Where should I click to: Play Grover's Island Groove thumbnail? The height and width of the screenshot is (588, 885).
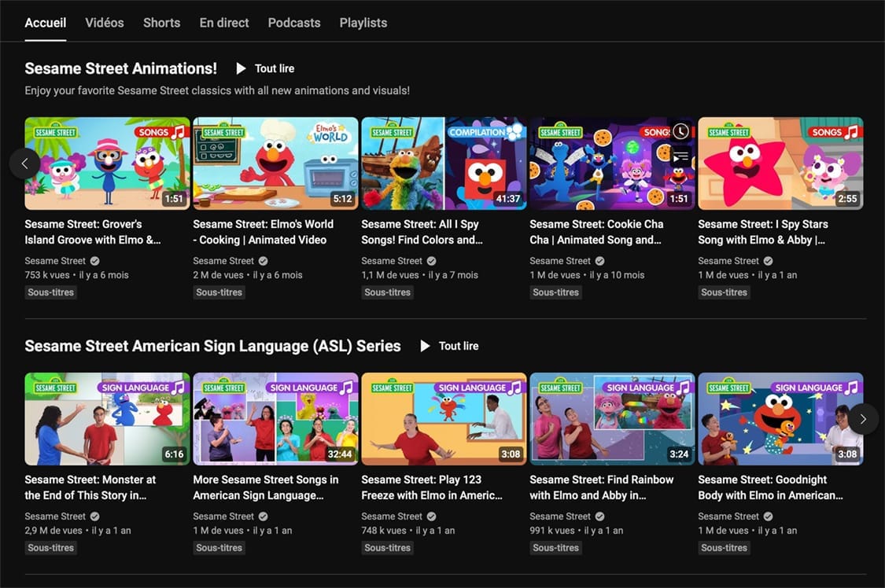[x=107, y=164]
